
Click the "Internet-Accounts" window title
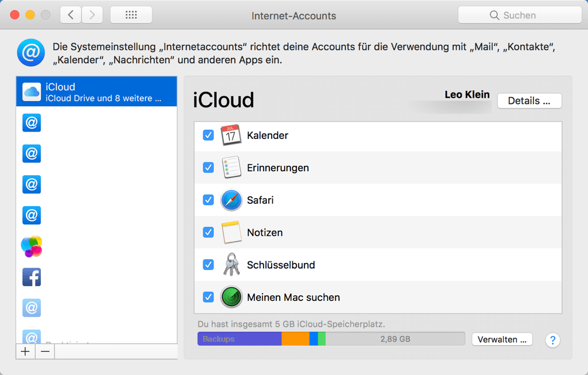point(293,16)
